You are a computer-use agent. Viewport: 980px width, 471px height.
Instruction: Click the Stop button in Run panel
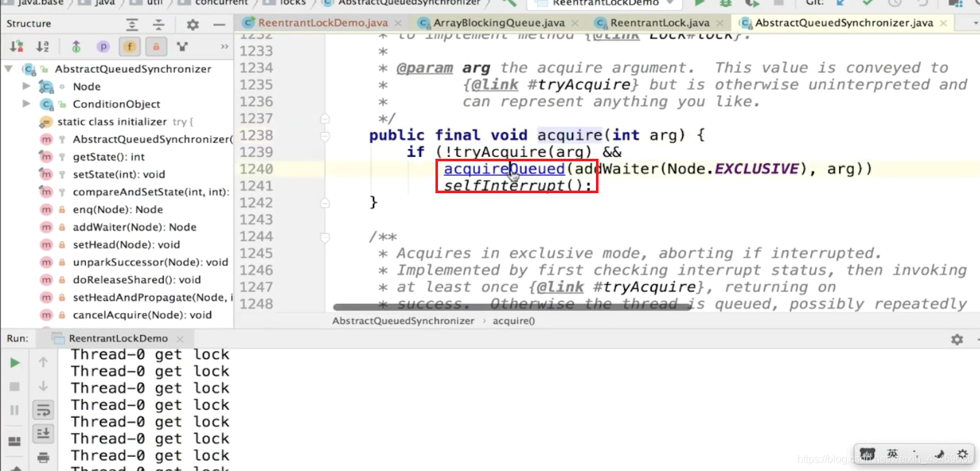point(14,386)
